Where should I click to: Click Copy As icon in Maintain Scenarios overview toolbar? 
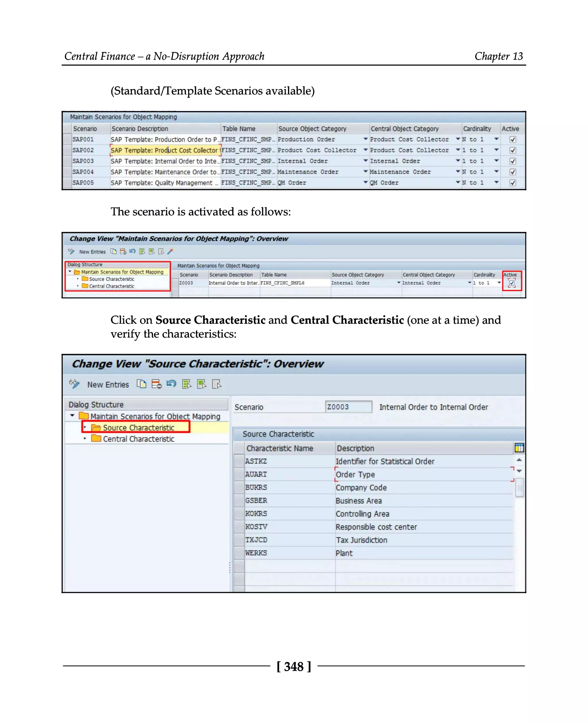(114, 251)
